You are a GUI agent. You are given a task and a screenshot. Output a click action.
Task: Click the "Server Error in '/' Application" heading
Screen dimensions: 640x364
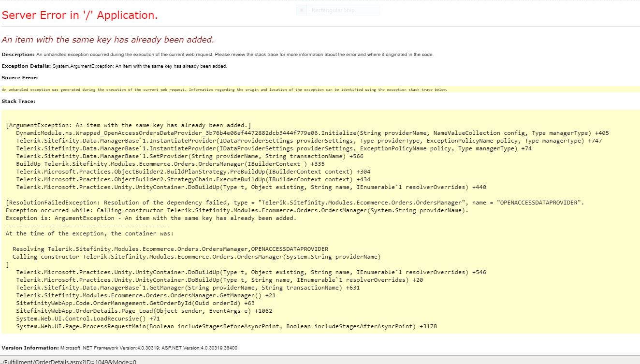pos(80,15)
